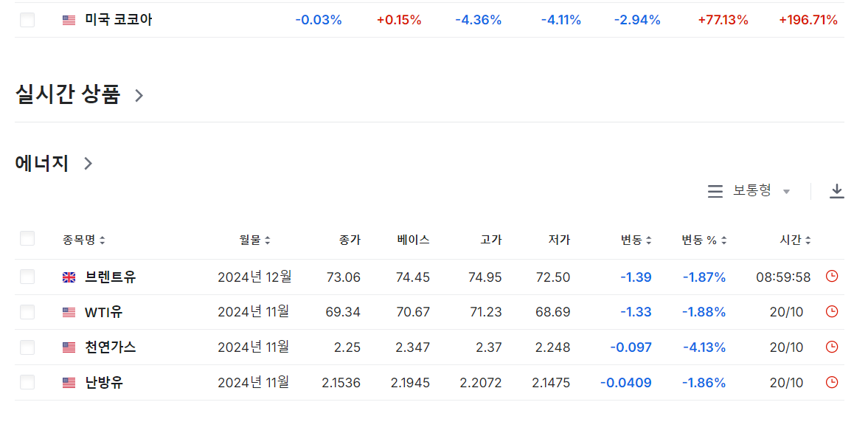Click the list-lines icon beside 보통형

715,192
